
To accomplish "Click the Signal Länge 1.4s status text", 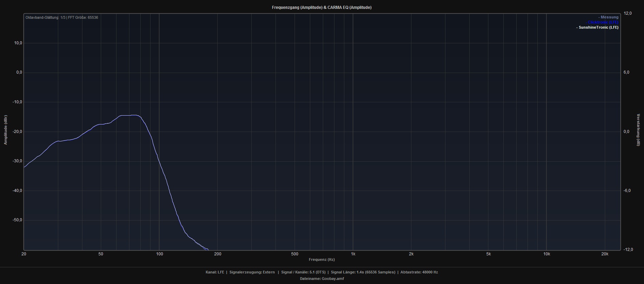I will (x=363, y=272).
